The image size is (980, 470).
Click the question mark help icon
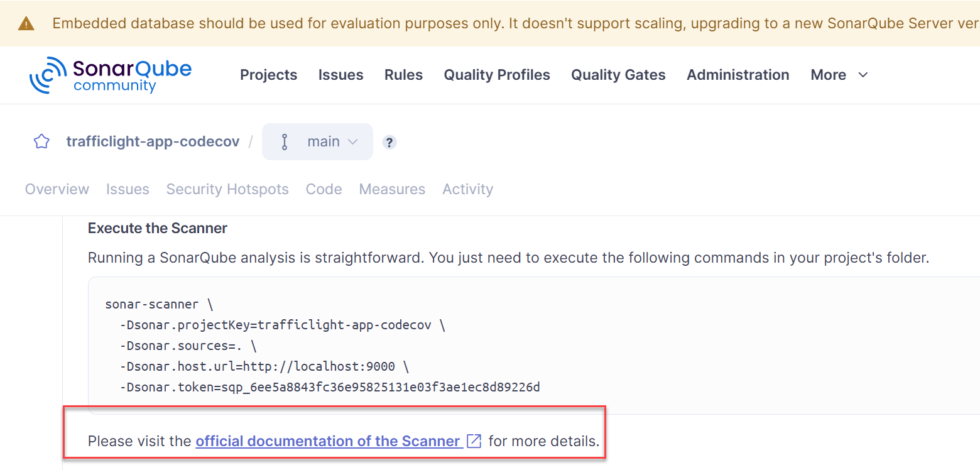tap(389, 142)
